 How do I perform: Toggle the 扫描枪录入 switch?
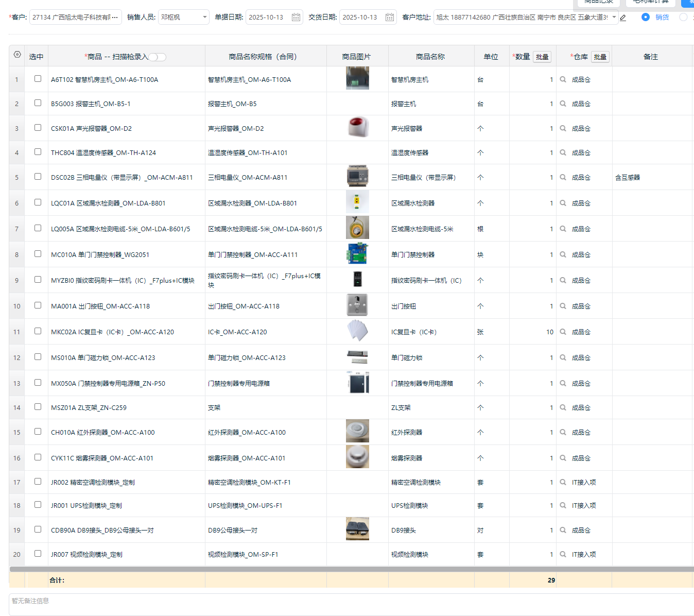click(158, 57)
